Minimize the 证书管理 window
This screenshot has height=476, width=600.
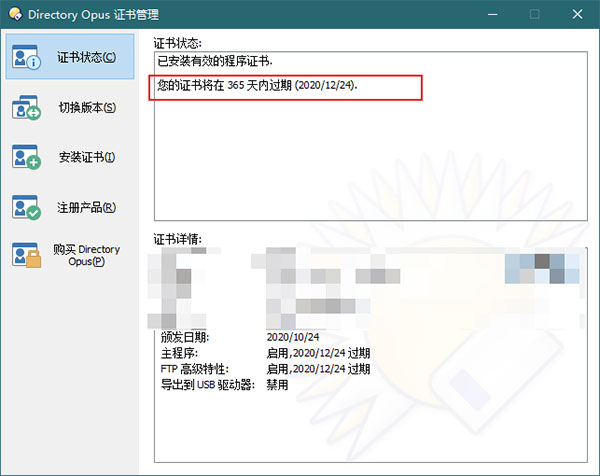492,15
